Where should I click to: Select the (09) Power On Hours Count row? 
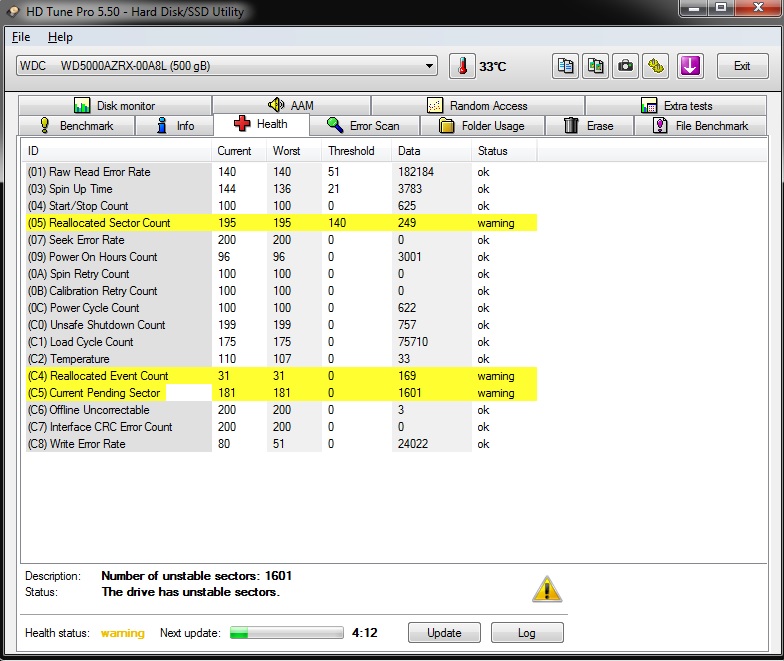pyautogui.click(x=282, y=257)
